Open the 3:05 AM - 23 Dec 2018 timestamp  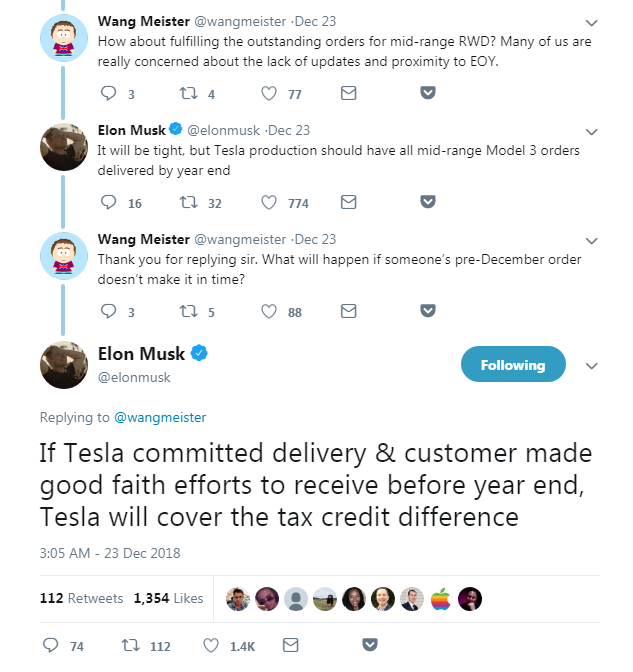(x=109, y=553)
